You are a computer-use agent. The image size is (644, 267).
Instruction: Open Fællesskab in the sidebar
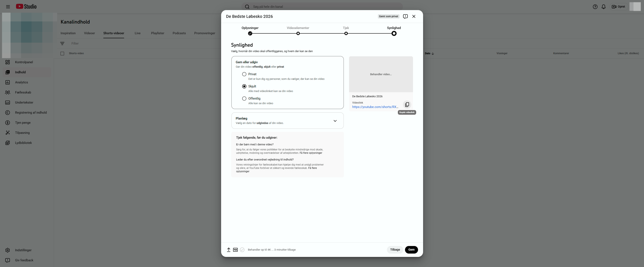(27, 92)
